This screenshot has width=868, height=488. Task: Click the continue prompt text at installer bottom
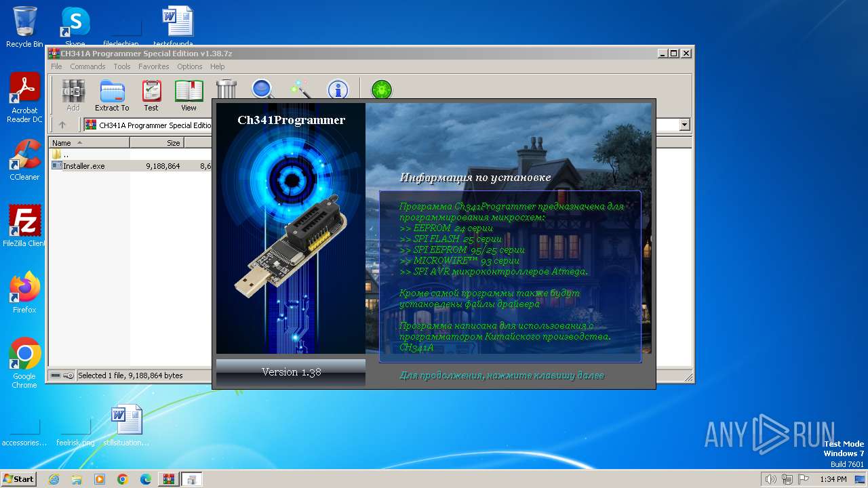[502, 375]
